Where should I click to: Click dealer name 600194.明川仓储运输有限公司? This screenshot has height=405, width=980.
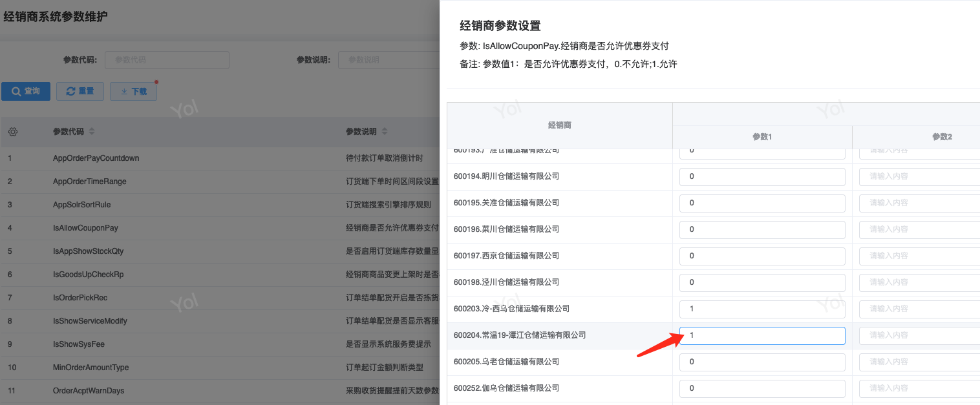tap(506, 176)
